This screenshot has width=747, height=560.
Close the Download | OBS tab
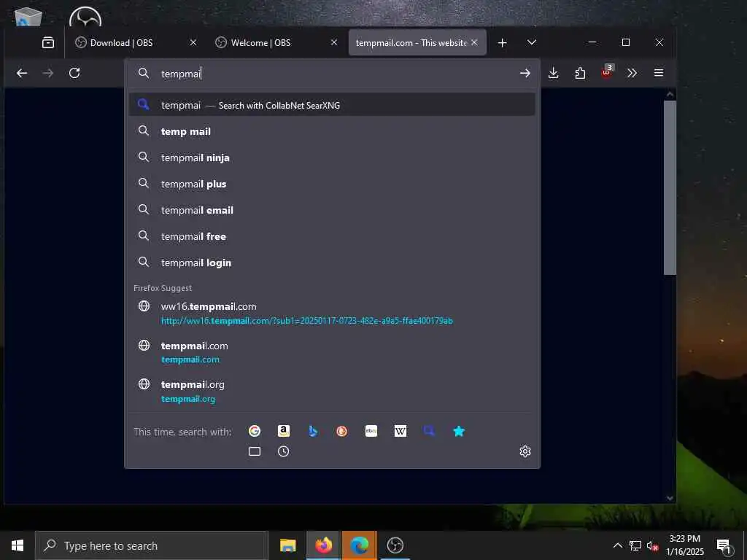pos(193,42)
